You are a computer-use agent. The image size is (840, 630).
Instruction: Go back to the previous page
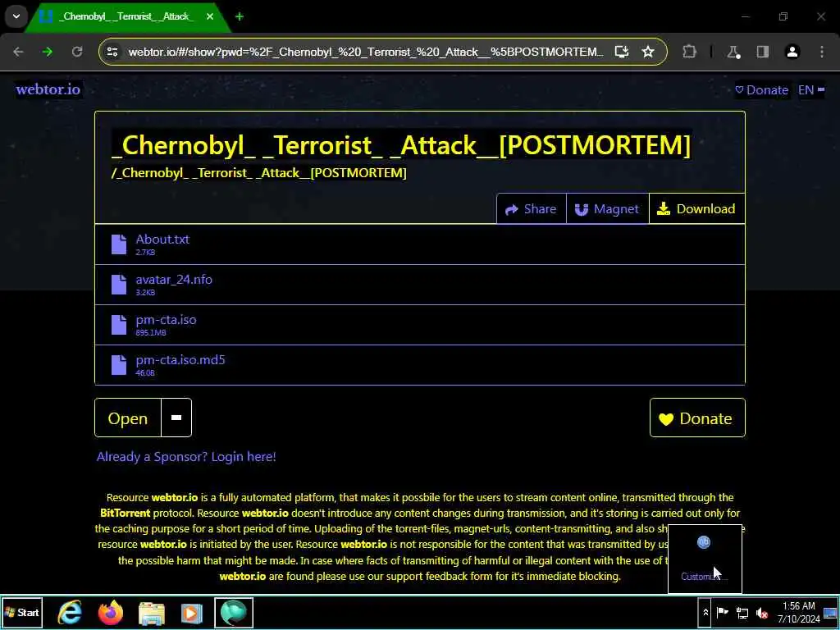pyautogui.click(x=18, y=52)
